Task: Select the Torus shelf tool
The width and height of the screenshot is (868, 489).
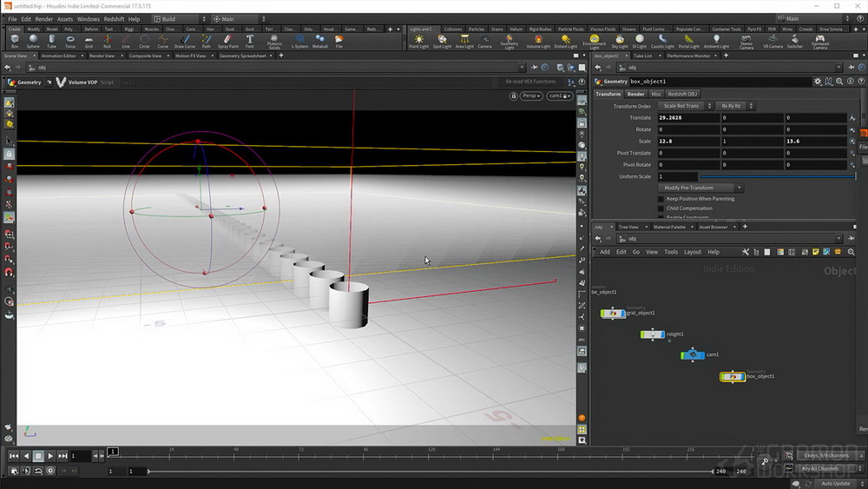Action: (69, 42)
